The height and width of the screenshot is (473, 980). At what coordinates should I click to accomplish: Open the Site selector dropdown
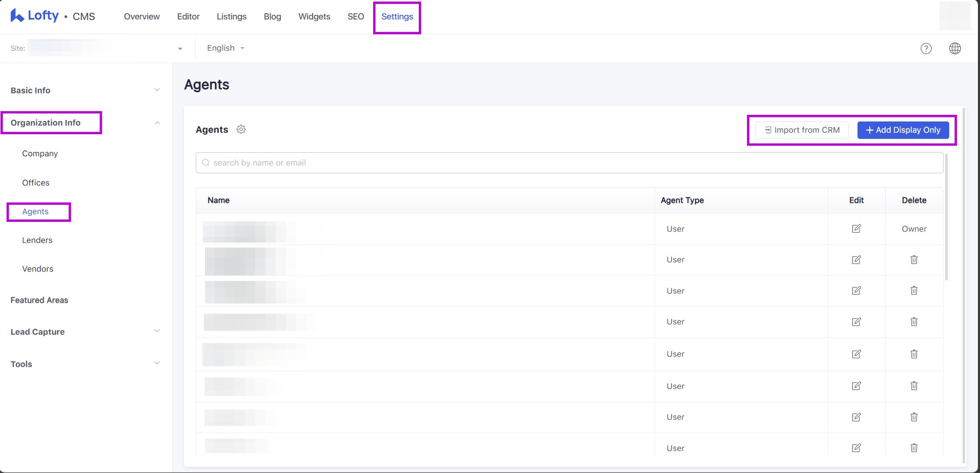(x=180, y=49)
